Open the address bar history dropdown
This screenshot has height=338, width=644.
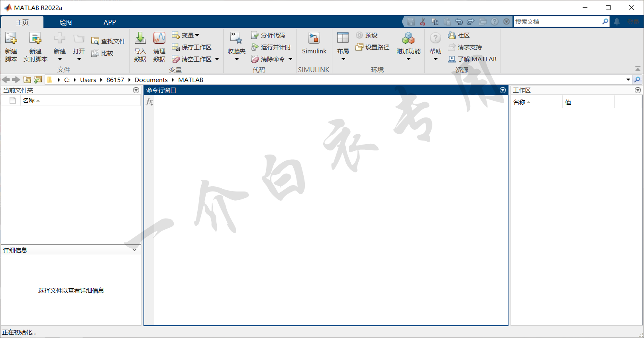point(628,80)
